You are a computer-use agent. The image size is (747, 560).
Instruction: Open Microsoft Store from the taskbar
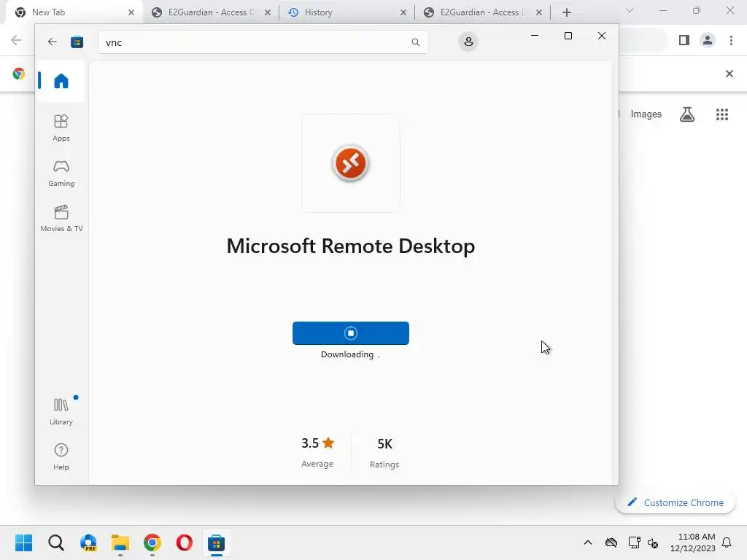(x=216, y=542)
